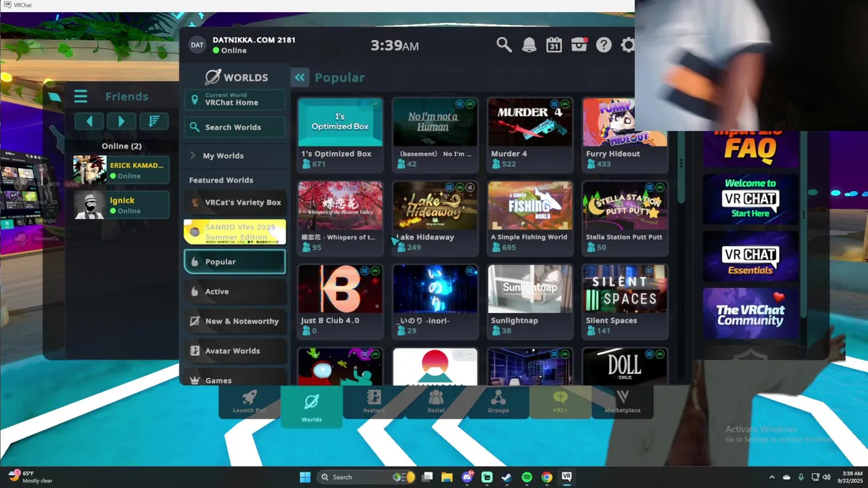Viewport: 868px width, 488px height.
Task: Click the double-chevron collapse button beside Popular
Action: point(300,77)
